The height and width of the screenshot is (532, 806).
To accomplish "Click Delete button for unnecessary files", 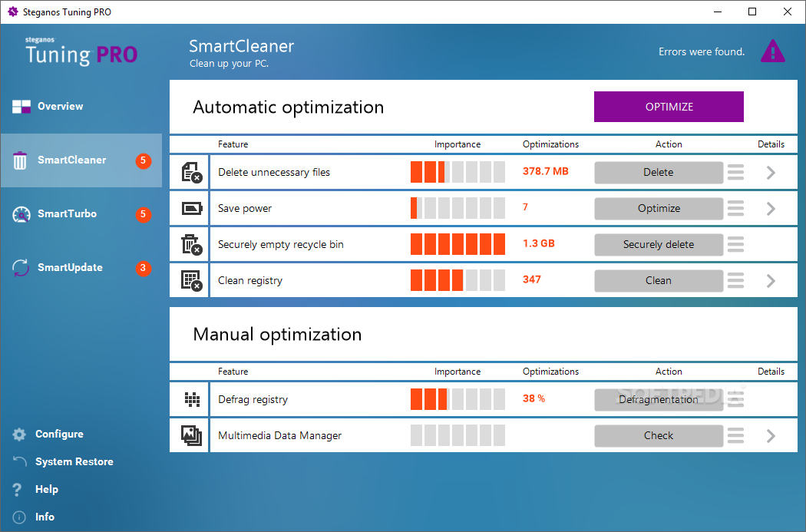I will point(659,173).
